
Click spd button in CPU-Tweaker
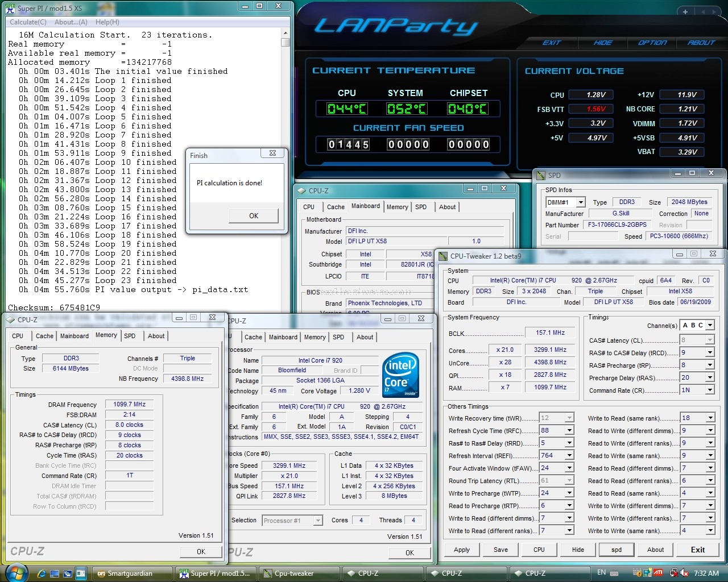tap(617, 550)
